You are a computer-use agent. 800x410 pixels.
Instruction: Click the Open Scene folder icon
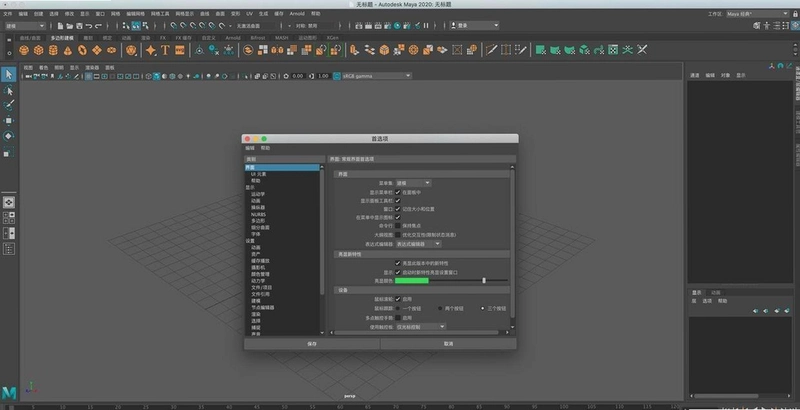coord(70,25)
